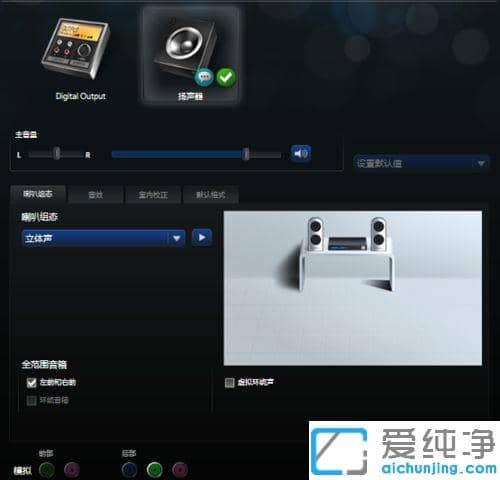500x480 pixels.
Task: Open the 设置默认值 dropdown
Action: pyautogui.click(x=421, y=163)
